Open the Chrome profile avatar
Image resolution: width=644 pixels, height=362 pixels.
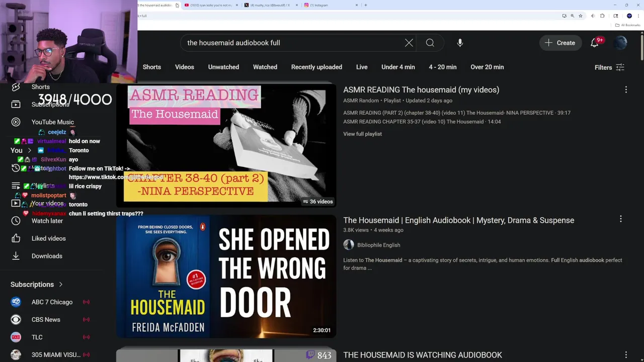coord(629,16)
